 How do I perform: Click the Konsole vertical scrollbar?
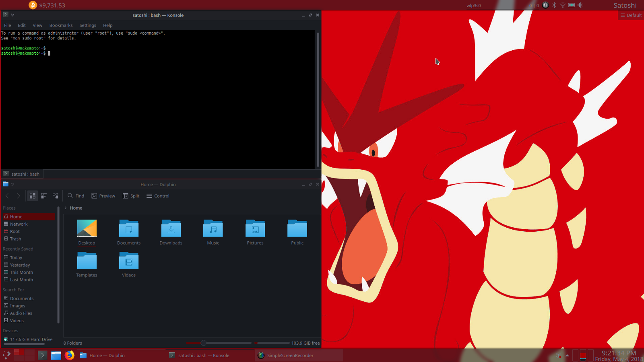(x=318, y=100)
